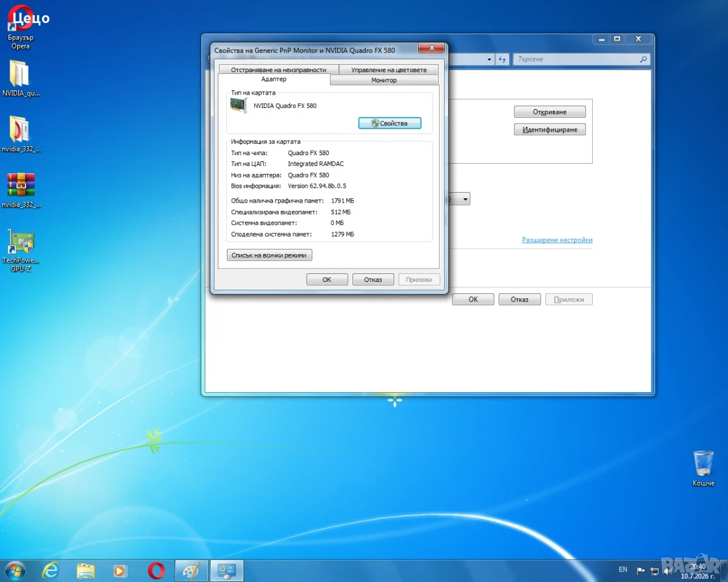Expand the address bar history dropdown arrow
This screenshot has height=582, width=728.
490,59
